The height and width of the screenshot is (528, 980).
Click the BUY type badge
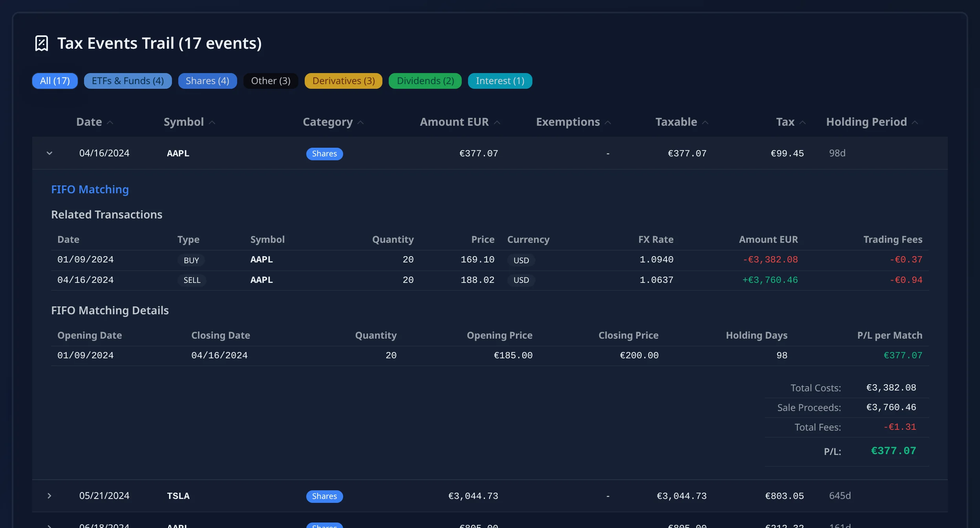point(191,260)
